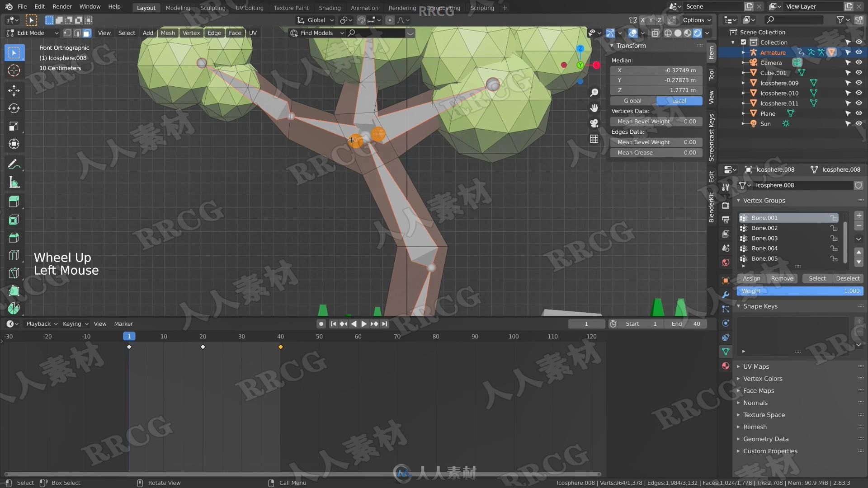Screen dimensions: 868x488
Task: Open the Shading workspace tab
Action: (x=330, y=8)
